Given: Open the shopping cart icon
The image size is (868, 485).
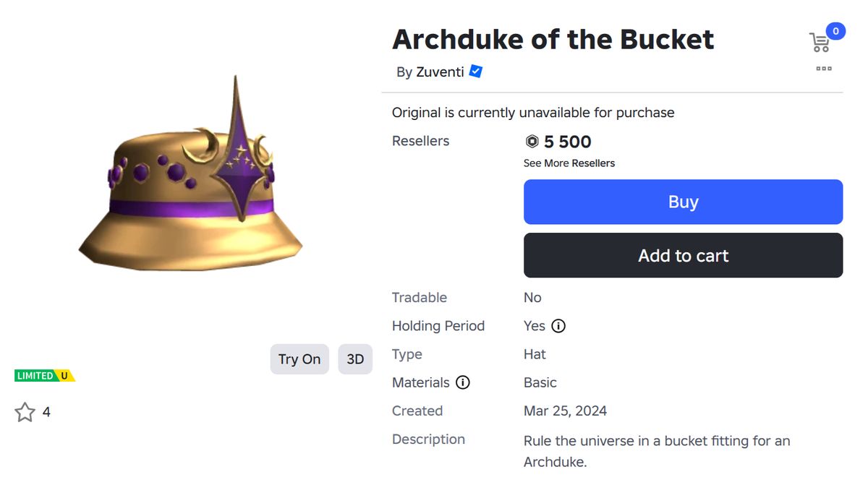Looking at the screenshot, I should coord(819,43).
